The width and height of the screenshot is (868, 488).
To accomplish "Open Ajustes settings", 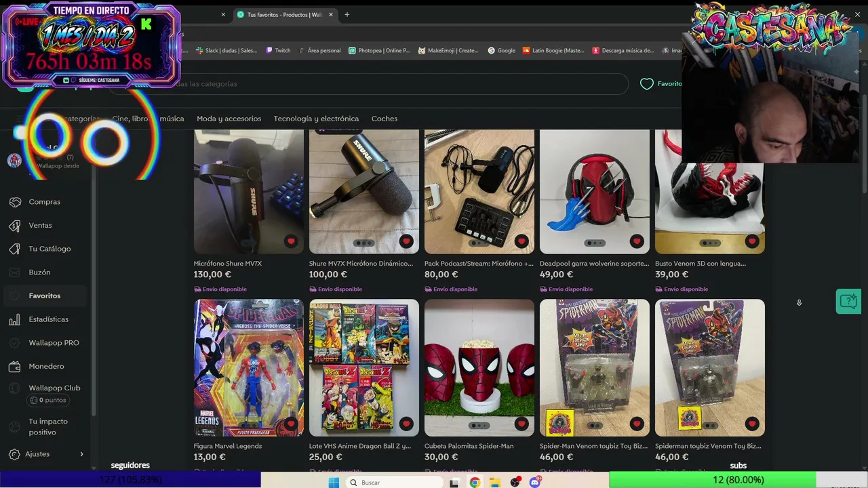I will (37, 454).
